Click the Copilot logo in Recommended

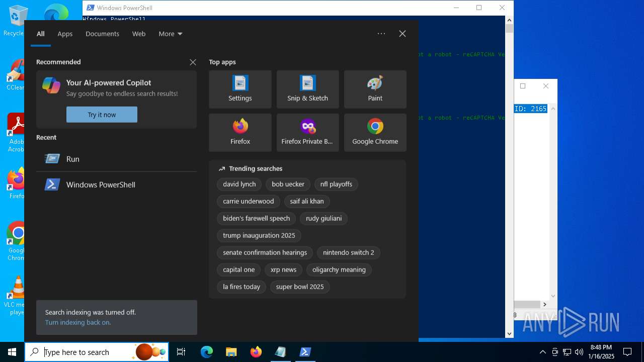coord(51,85)
